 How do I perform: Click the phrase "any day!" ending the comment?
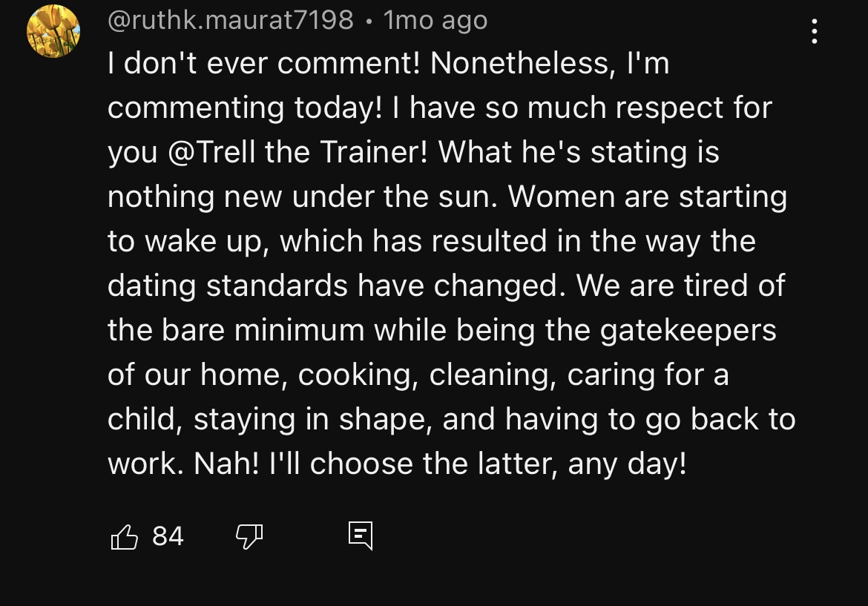(x=627, y=464)
